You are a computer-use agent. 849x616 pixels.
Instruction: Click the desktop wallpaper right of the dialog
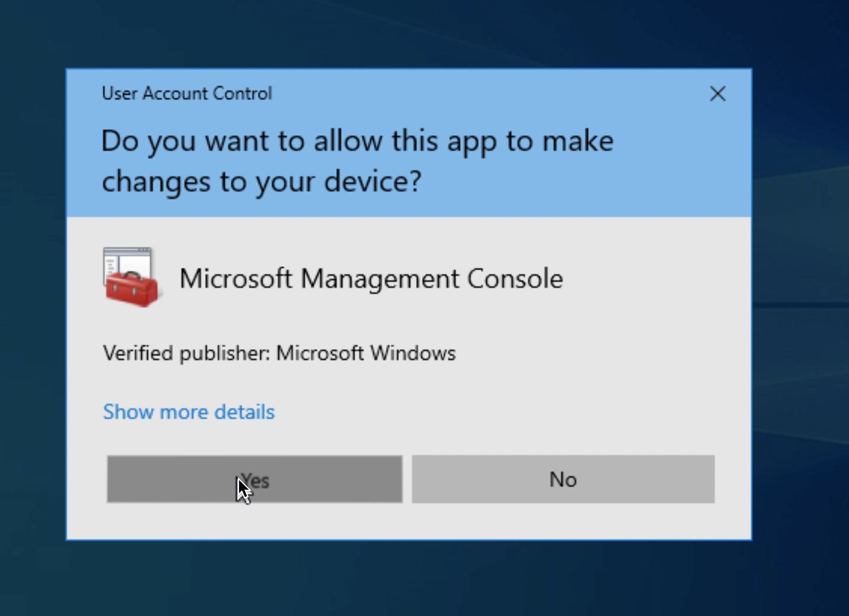(x=799, y=298)
